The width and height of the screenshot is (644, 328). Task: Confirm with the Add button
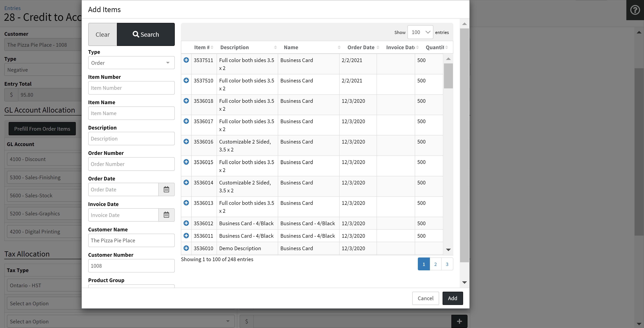[x=452, y=298]
